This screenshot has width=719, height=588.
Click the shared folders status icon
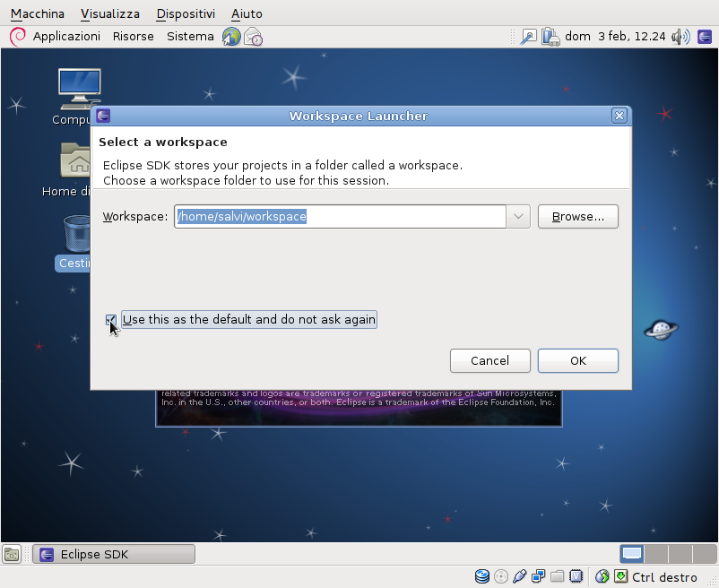(x=557, y=576)
